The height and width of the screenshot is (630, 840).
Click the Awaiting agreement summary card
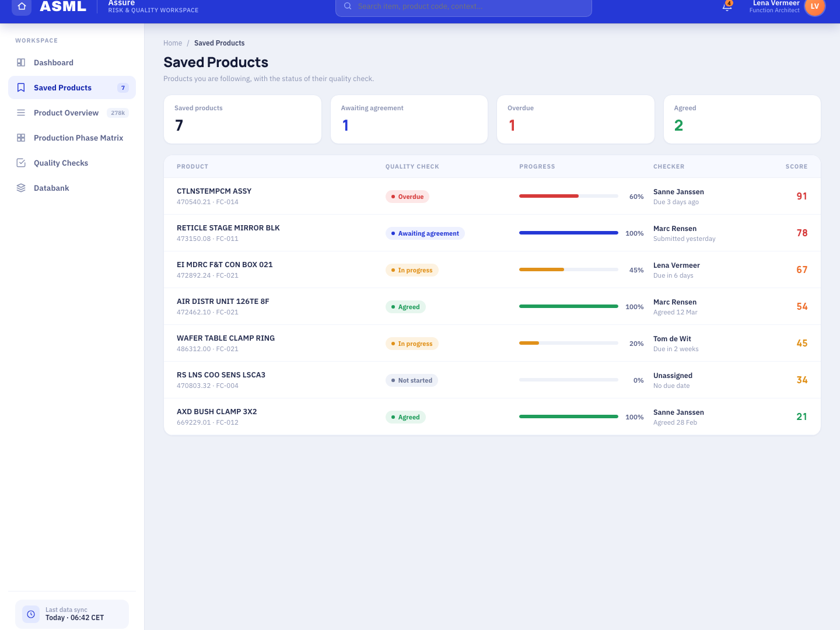(409, 119)
